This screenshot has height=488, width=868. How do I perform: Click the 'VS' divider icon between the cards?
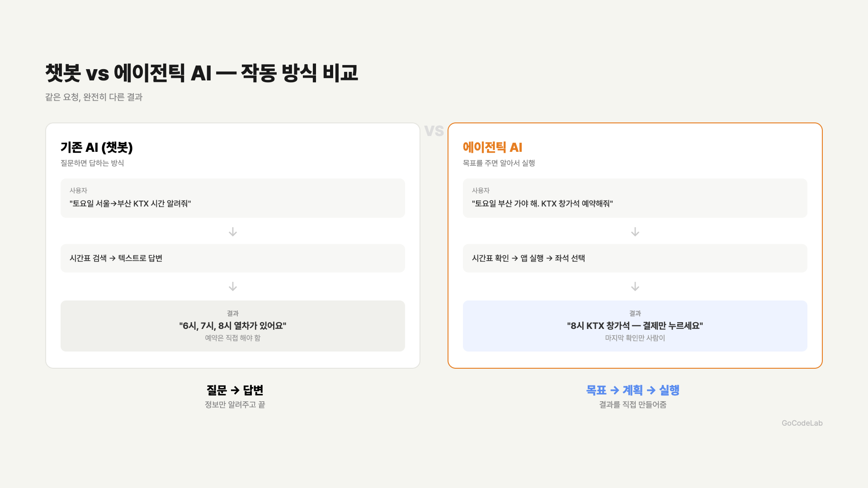pyautogui.click(x=434, y=131)
